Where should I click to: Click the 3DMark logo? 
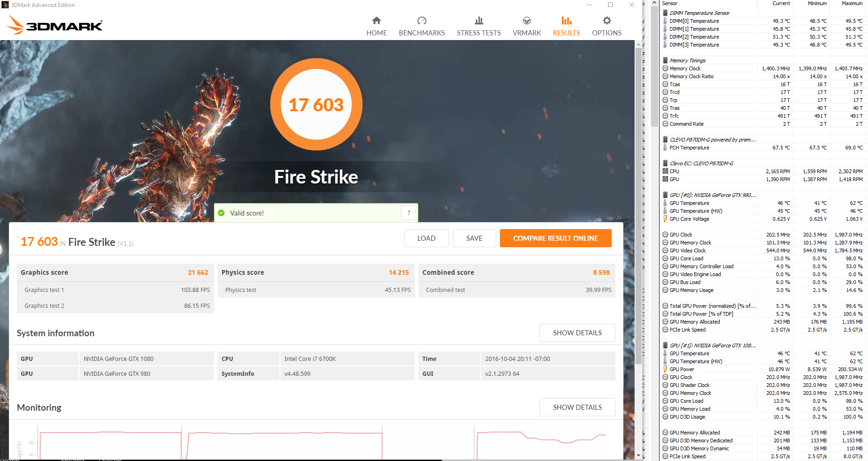point(55,25)
